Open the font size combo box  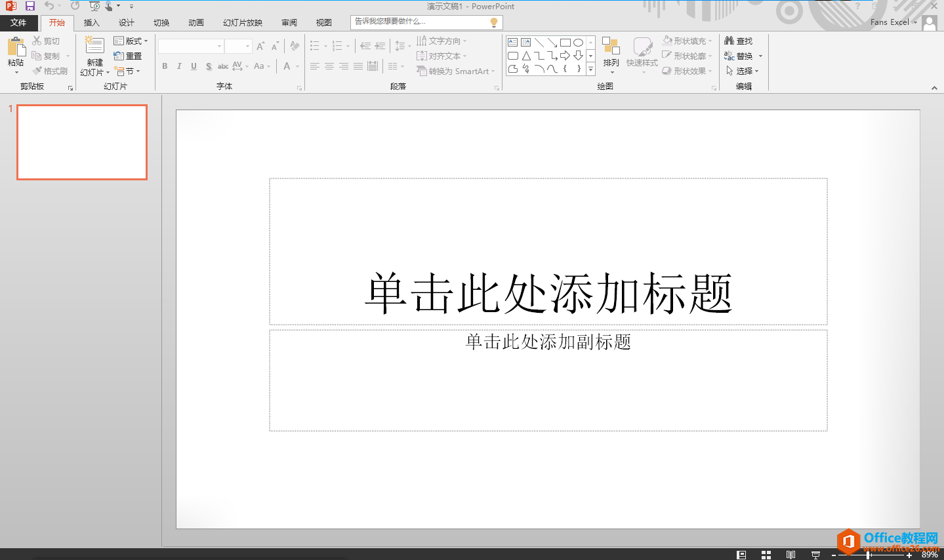238,46
